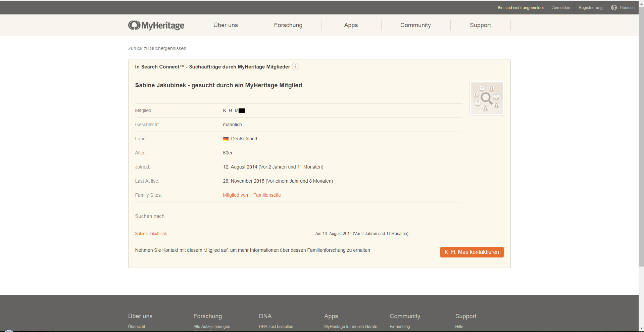Click the German flag icon
Screen dimensions: 644x332
226,139
